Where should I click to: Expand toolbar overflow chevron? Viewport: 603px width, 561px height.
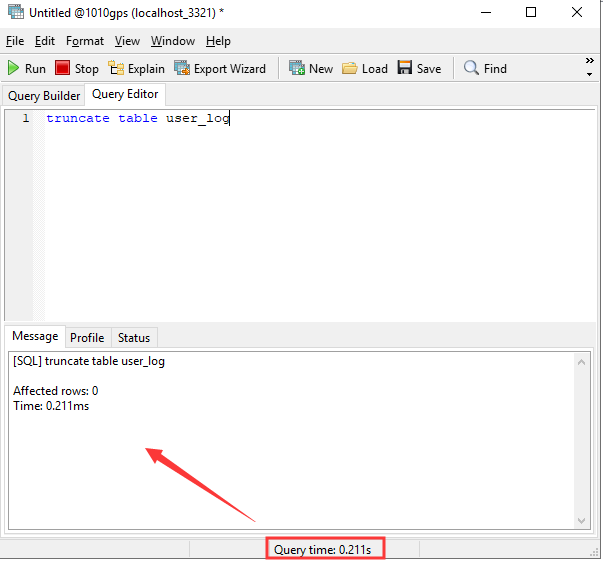coord(590,60)
